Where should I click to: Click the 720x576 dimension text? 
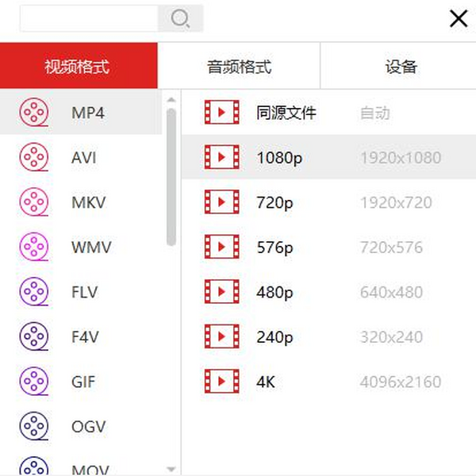[391, 247]
